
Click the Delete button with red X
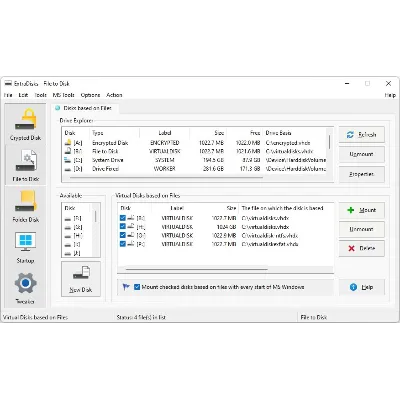click(362, 248)
